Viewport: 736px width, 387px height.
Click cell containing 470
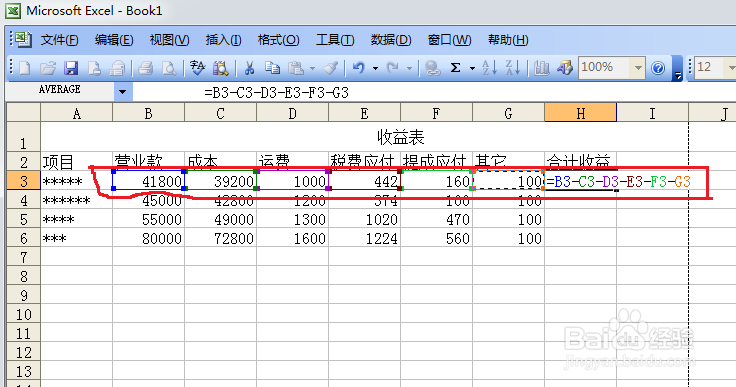[437, 219]
